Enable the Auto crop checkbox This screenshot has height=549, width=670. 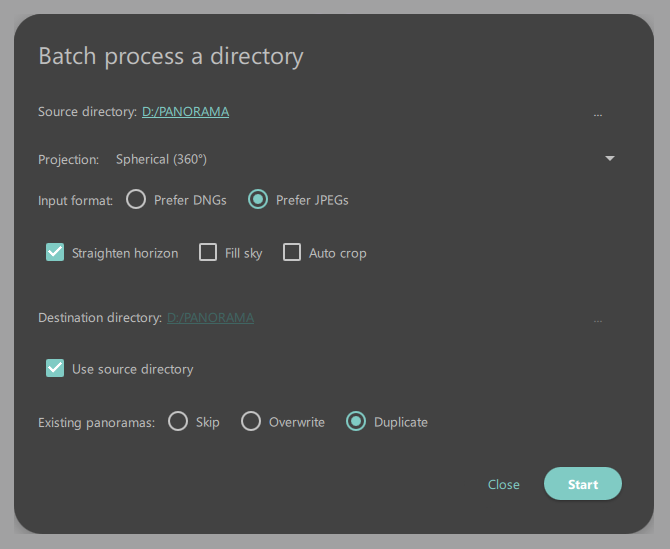(292, 252)
